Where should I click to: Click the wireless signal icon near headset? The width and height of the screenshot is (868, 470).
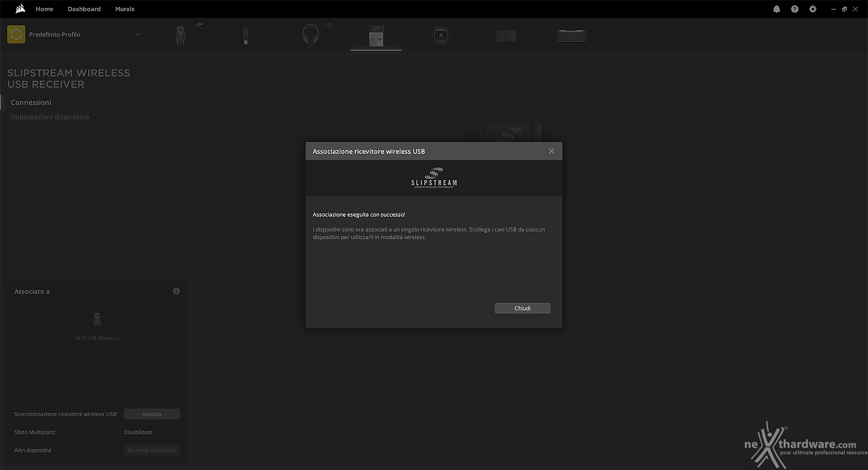[x=329, y=25]
